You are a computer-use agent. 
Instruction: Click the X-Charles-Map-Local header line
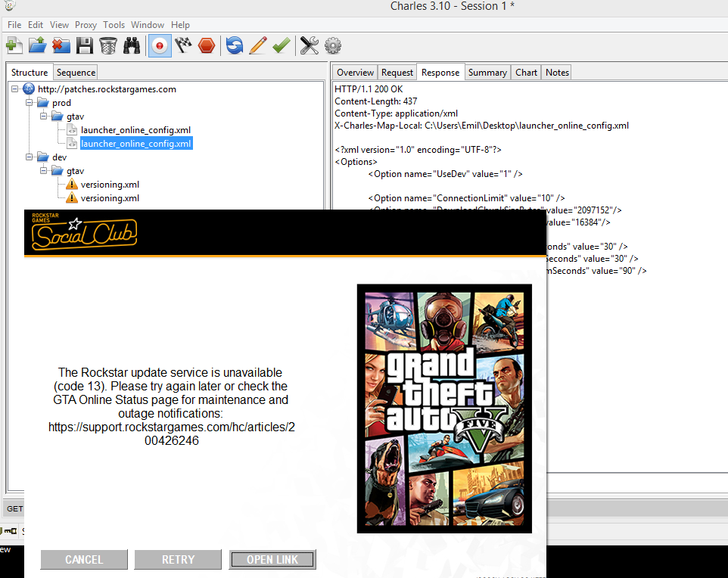click(481, 126)
